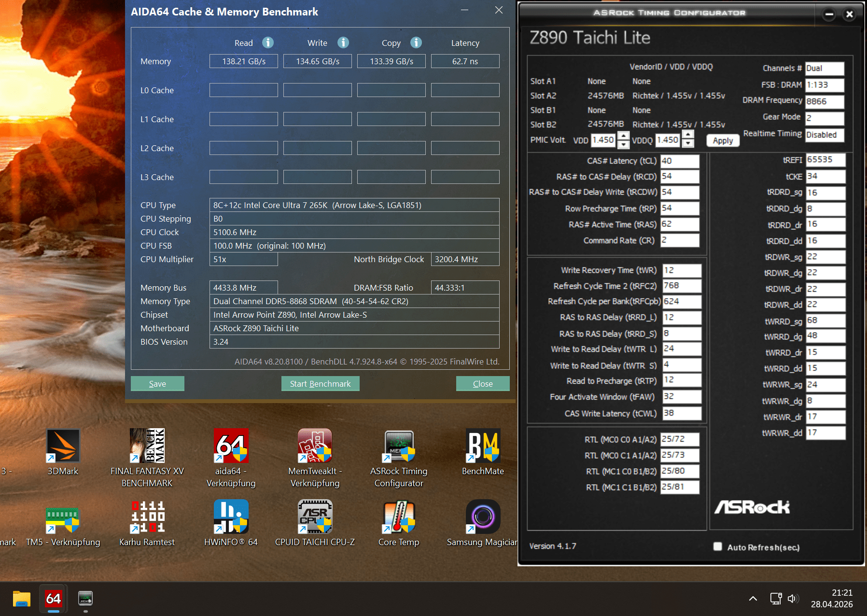Open Core Temp desktop icon
The height and width of the screenshot is (616, 867).
click(x=399, y=523)
